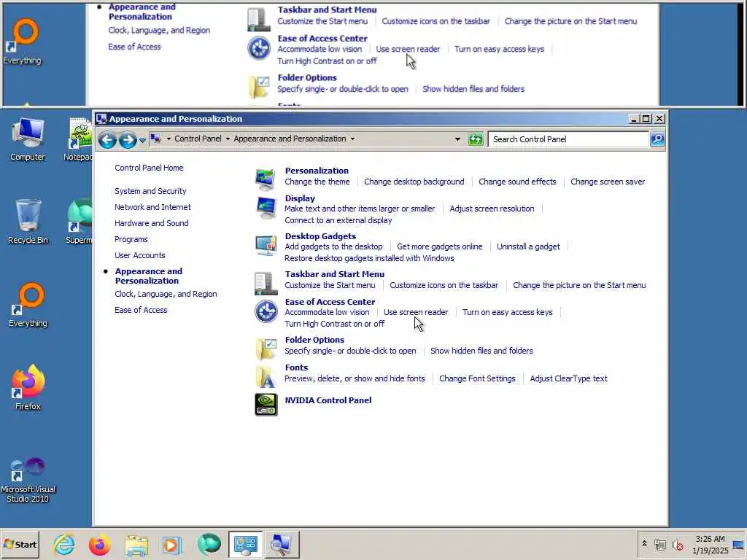This screenshot has width=747, height=560.
Task: Click Adjust ClearType text link
Action: pyautogui.click(x=568, y=378)
